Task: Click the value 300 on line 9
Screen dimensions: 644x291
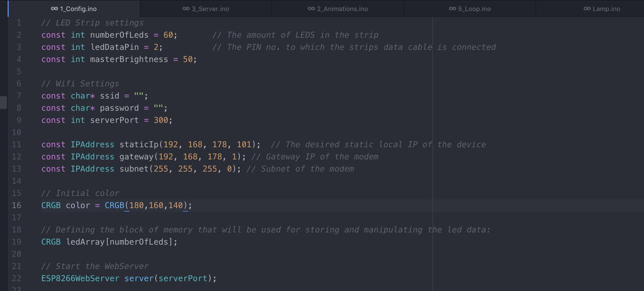Action: point(161,120)
